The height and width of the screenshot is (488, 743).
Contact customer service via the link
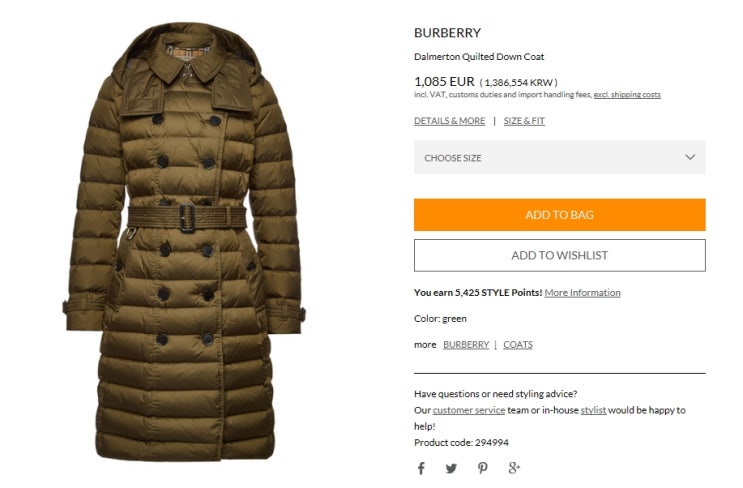[469, 410]
